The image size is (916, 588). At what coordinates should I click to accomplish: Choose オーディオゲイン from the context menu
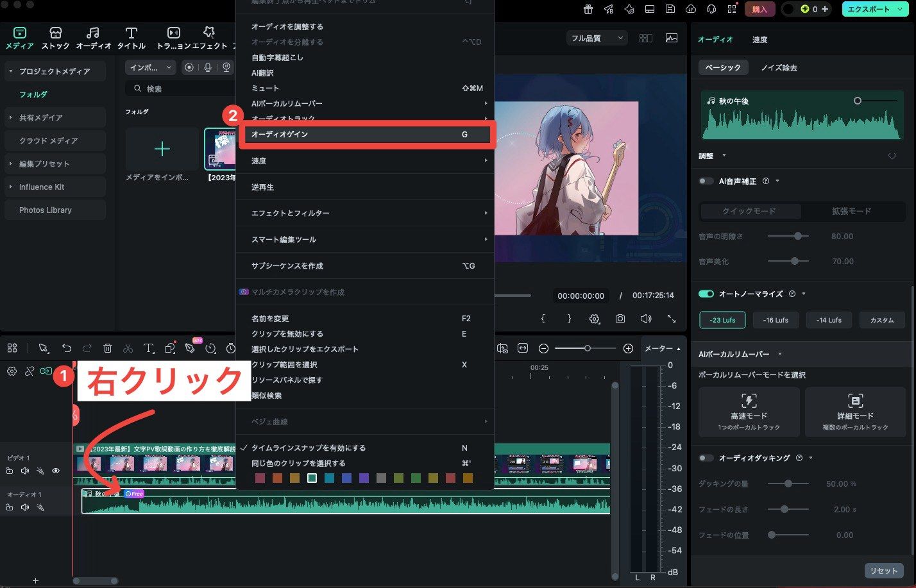coord(366,135)
